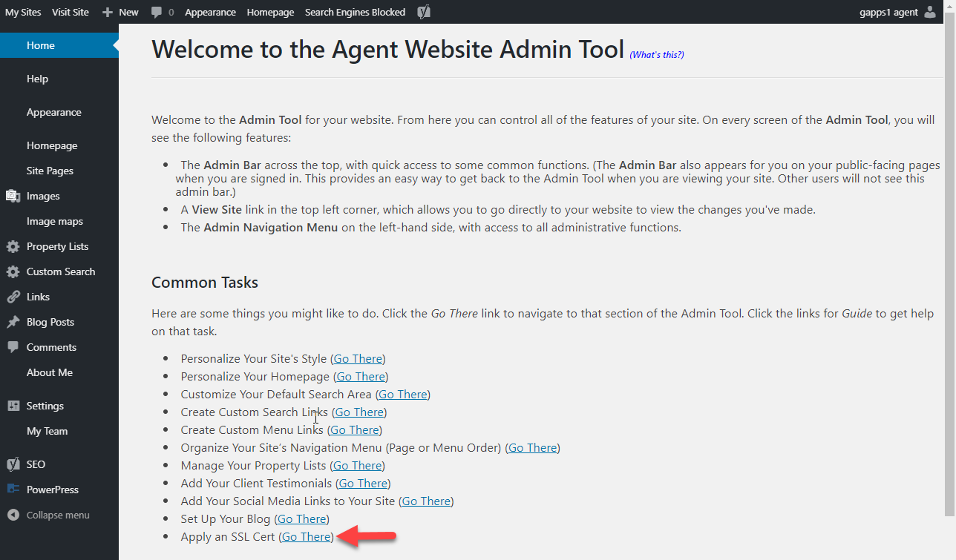Open the Appearance item in left sidebar
The image size is (956, 560).
[x=53, y=112]
